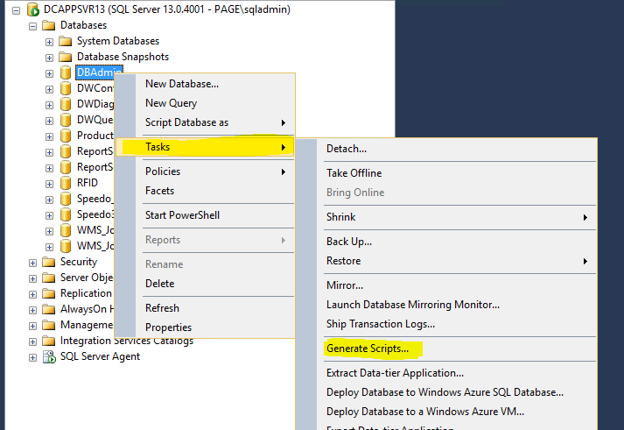Select the System Databases label

tap(118, 41)
